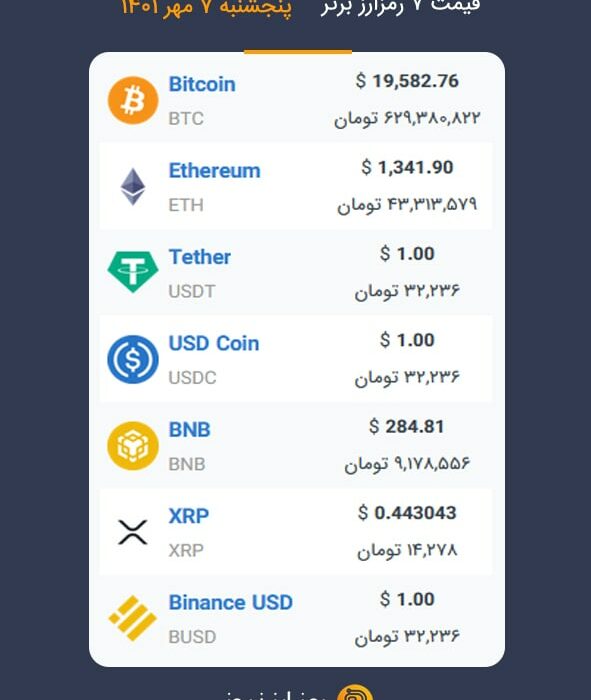Open the Bitcoin name link

click(202, 84)
